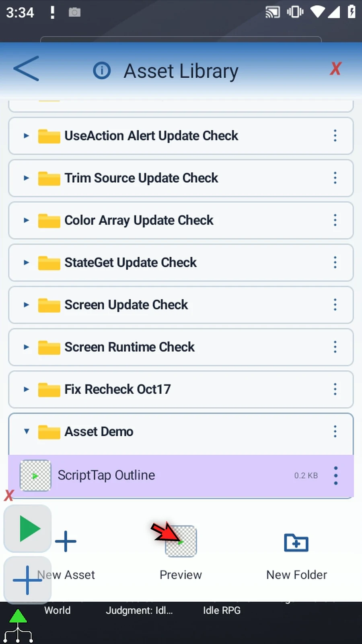Viewport: 362px width, 644px height.
Task: Click the "Fix Recheck Oct17" folder name
Action: 117,389
